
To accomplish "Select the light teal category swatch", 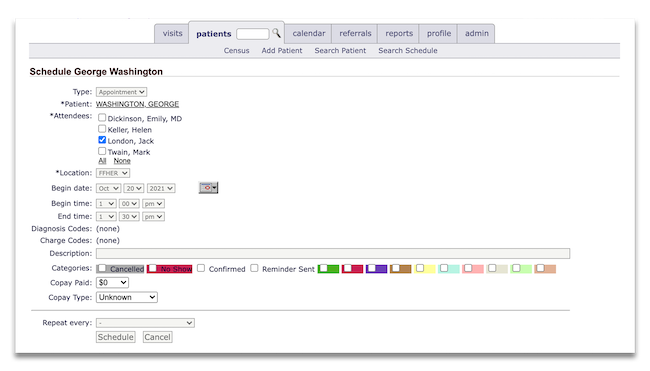I will (x=449, y=269).
